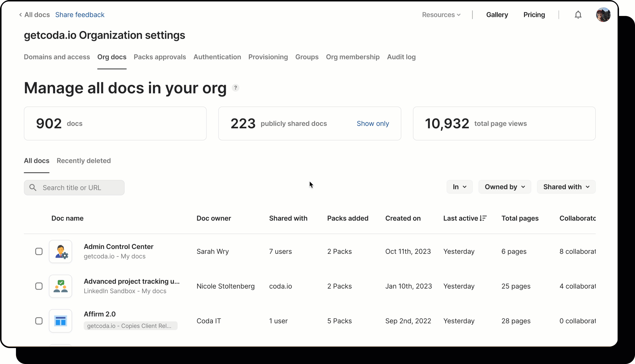
Task: Tick the Affirm 2.0 row checkbox
Action: click(x=39, y=321)
